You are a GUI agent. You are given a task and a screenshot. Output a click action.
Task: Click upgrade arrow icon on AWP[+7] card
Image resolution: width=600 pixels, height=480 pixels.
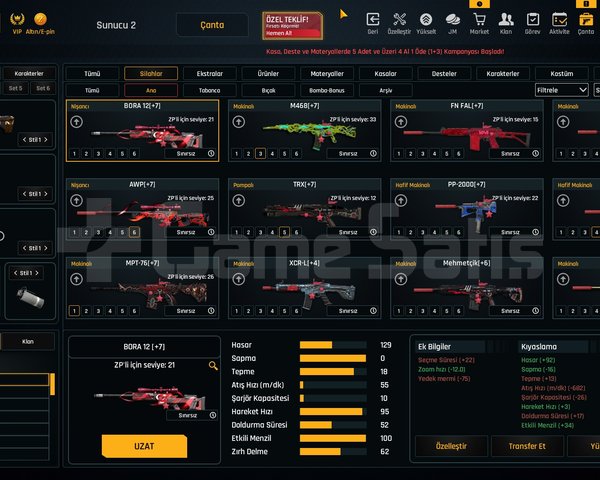pos(77,200)
